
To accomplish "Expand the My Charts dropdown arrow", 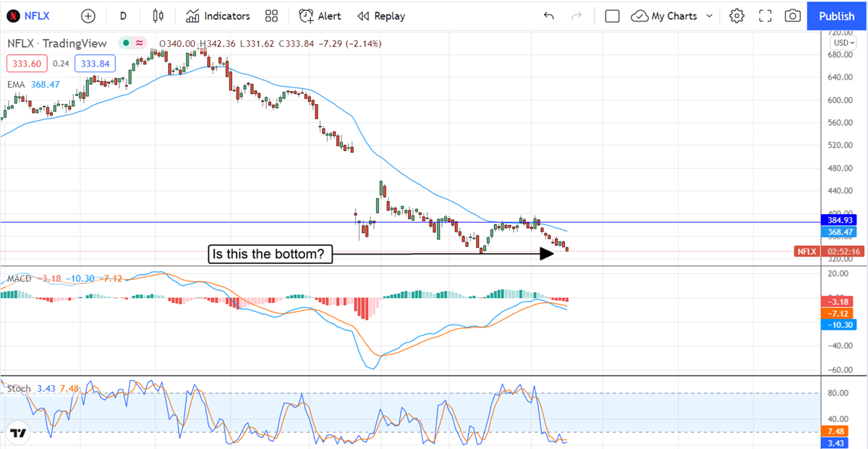I will click(709, 16).
